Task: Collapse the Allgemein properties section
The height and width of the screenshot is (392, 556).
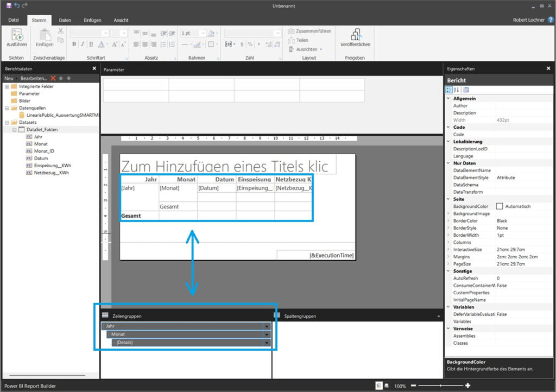Action: tap(448, 99)
